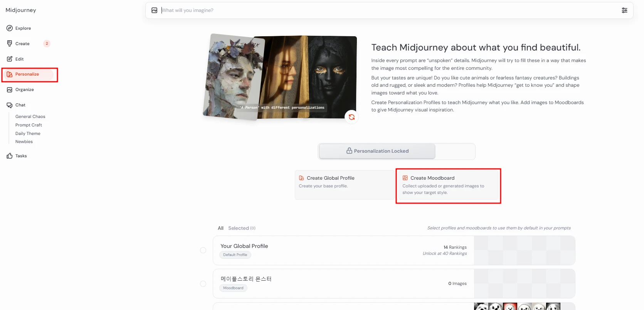Select the 메이플스토리 몬스터 moodboard radio button
644x310 pixels.
pyautogui.click(x=203, y=284)
